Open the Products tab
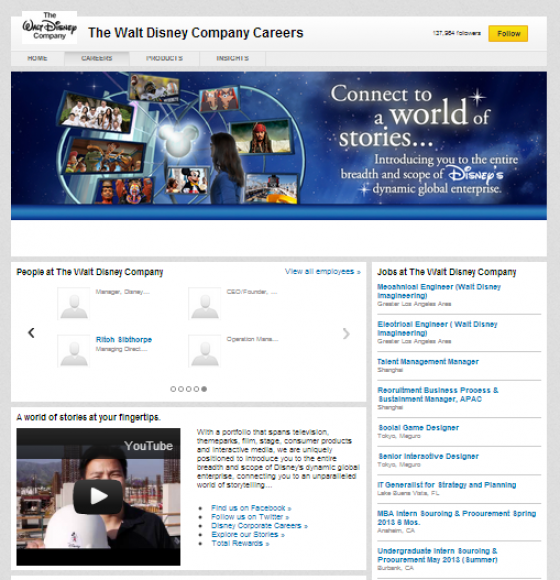The height and width of the screenshot is (580, 560). pos(165,58)
